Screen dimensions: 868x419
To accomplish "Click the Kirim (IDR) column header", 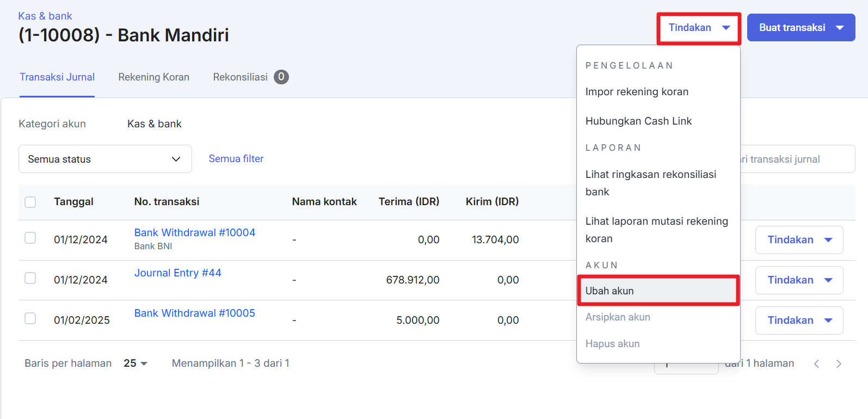I will tap(493, 201).
